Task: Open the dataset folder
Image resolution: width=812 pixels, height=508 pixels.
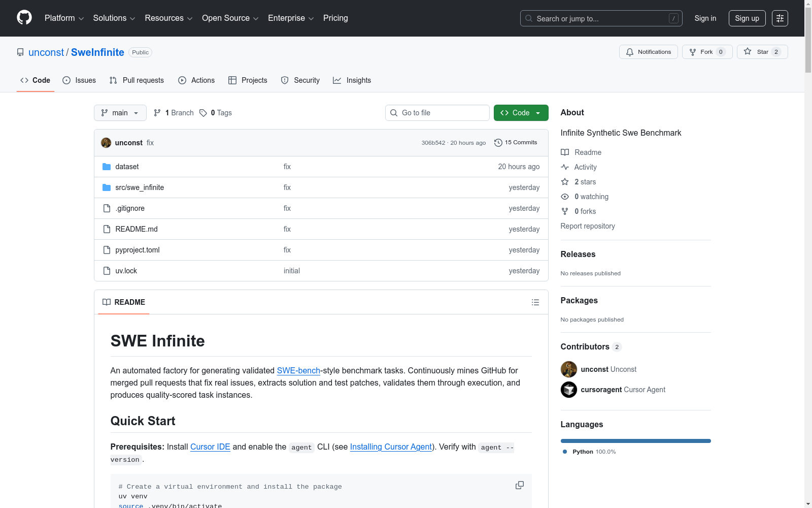Action: click(x=127, y=167)
